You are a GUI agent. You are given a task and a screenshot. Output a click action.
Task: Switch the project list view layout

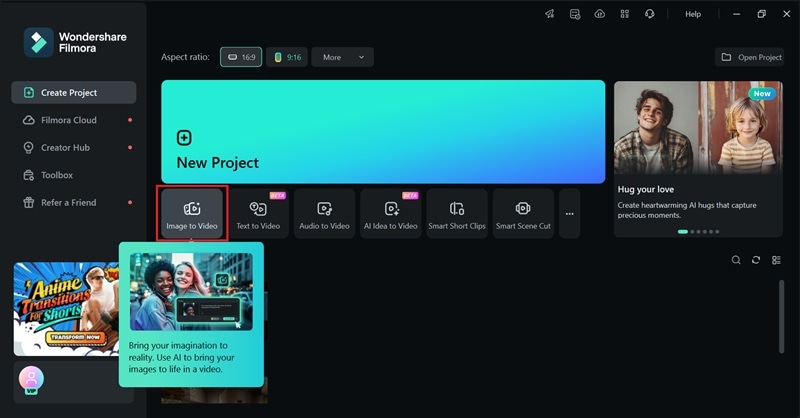[777, 260]
